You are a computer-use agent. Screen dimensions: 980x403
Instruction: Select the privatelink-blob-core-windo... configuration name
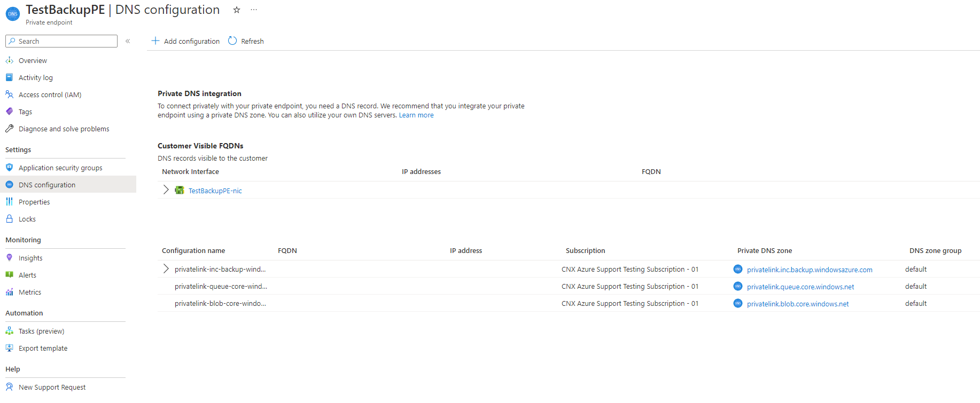(x=220, y=304)
